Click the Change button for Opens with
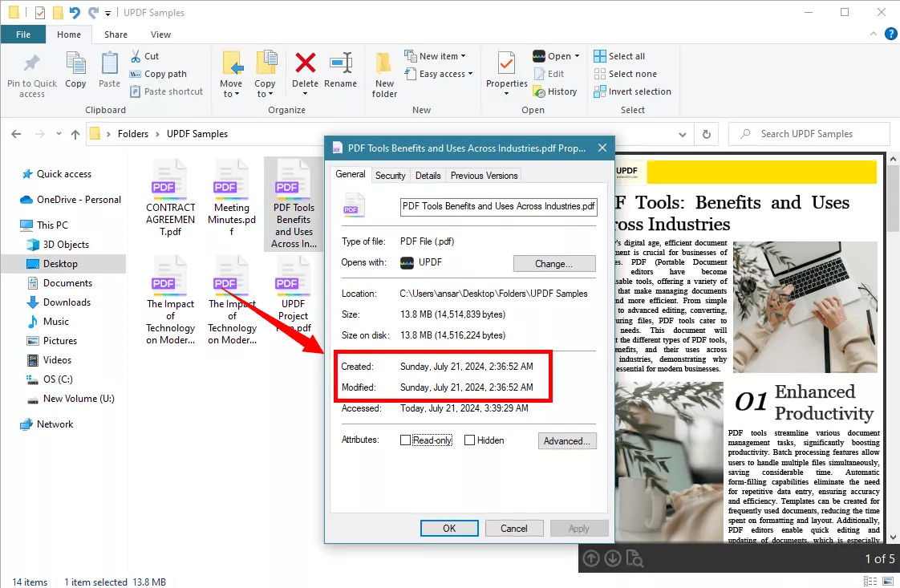Viewport: 900px width, 588px height. tap(553, 263)
